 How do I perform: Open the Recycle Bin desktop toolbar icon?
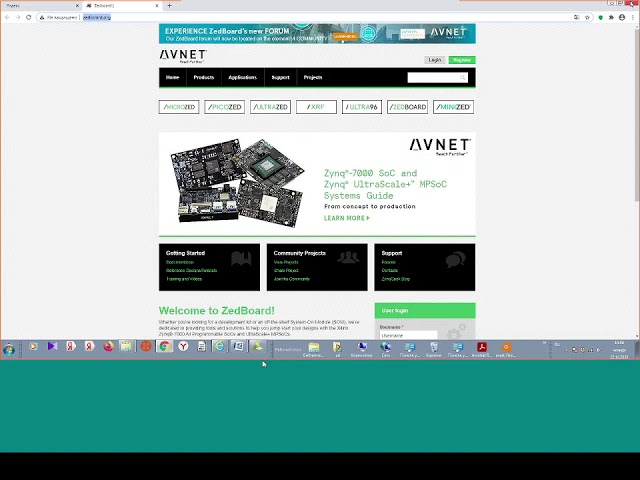pos(434,349)
